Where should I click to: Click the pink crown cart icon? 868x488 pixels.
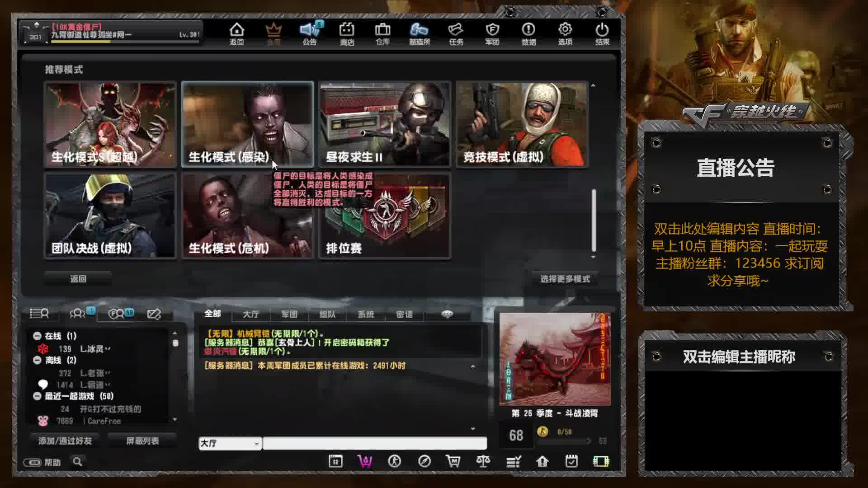(365, 461)
